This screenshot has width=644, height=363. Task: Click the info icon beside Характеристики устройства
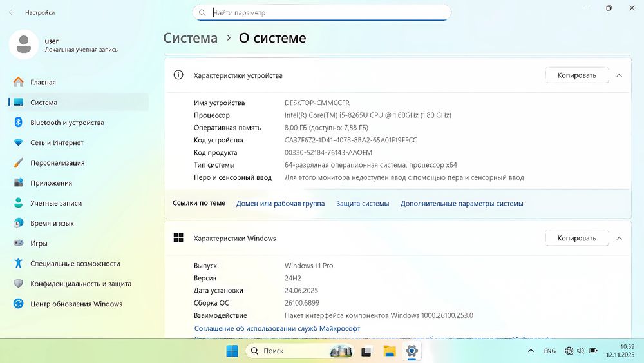click(178, 75)
